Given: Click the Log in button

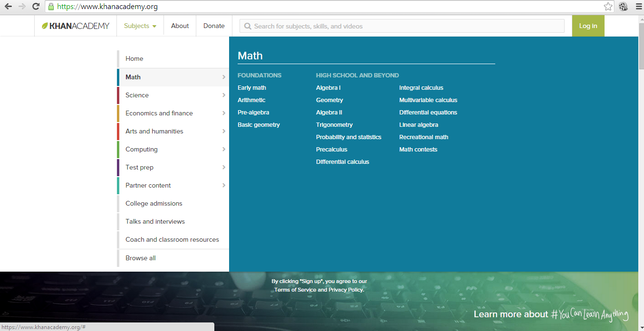Looking at the screenshot, I should pyautogui.click(x=588, y=26).
